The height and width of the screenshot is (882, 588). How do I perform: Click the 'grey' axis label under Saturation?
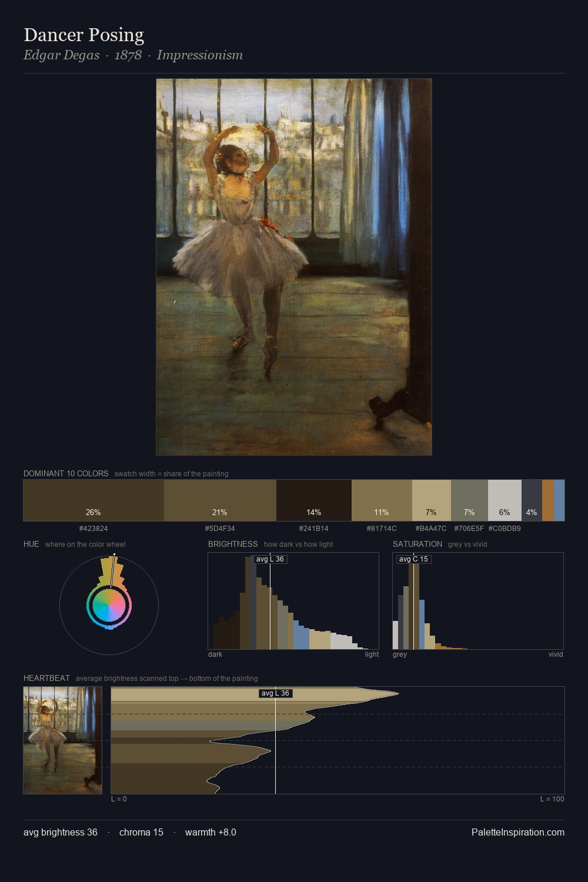tap(400, 654)
